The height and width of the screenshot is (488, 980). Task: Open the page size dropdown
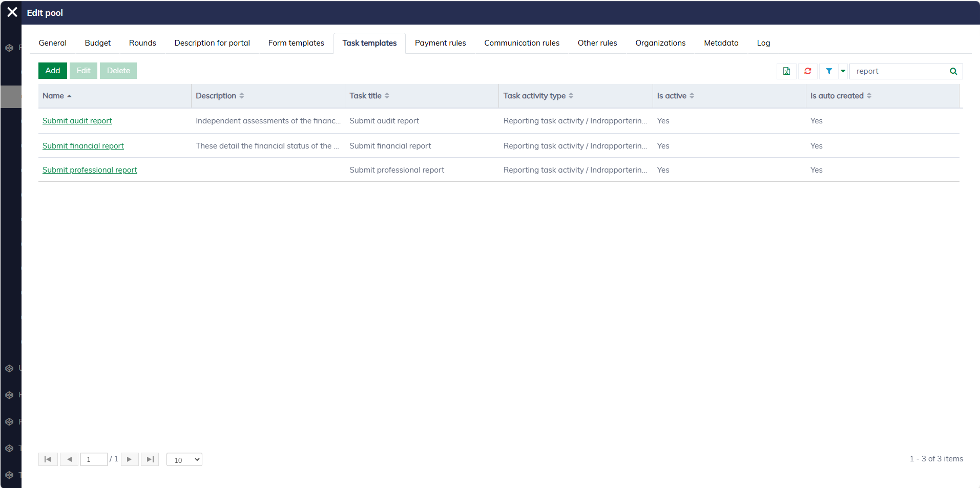click(184, 460)
